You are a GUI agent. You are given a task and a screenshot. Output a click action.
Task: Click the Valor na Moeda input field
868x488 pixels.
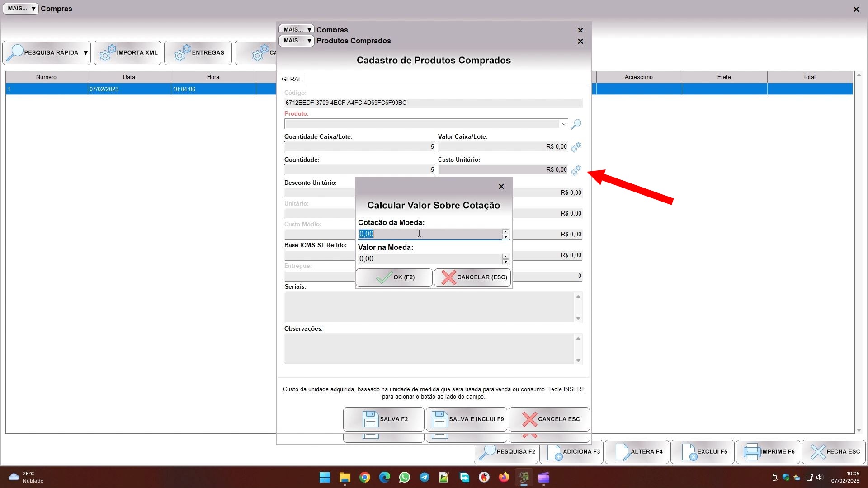click(x=429, y=259)
